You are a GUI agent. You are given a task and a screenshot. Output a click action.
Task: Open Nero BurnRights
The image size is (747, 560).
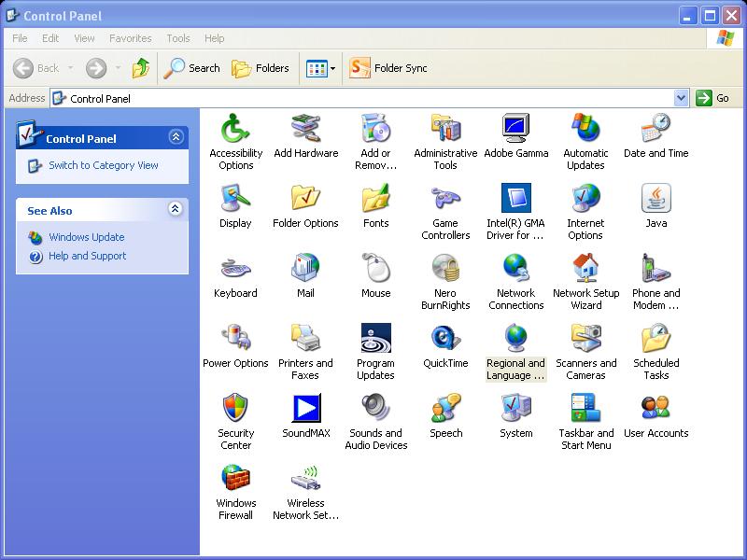[x=445, y=282]
